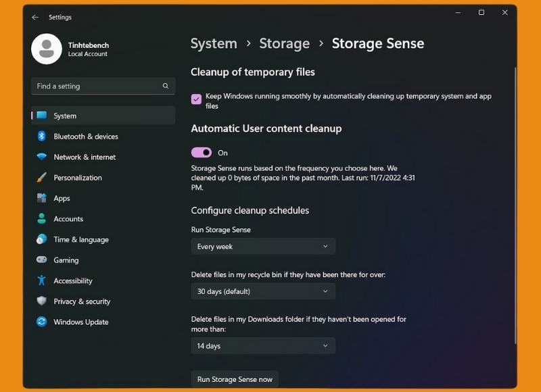The image size is (541, 392).
Task: Click System in the breadcrumb
Action: (x=214, y=43)
